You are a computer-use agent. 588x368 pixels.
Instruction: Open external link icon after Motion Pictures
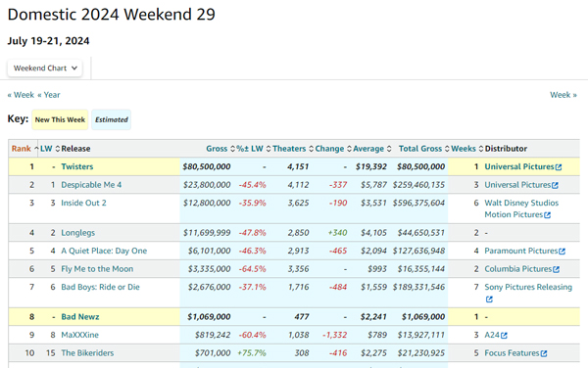click(x=548, y=215)
